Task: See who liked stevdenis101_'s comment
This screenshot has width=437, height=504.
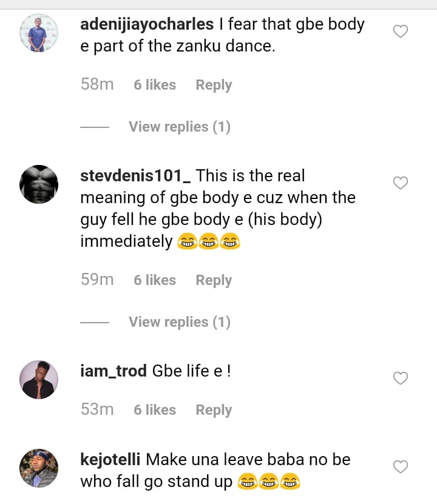Action: point(155,280)
